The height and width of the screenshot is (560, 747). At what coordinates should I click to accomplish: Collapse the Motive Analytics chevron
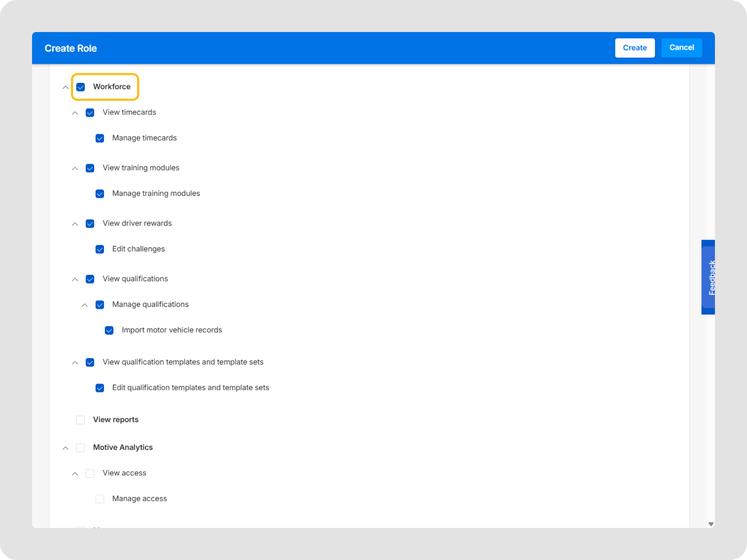[65, 448]
